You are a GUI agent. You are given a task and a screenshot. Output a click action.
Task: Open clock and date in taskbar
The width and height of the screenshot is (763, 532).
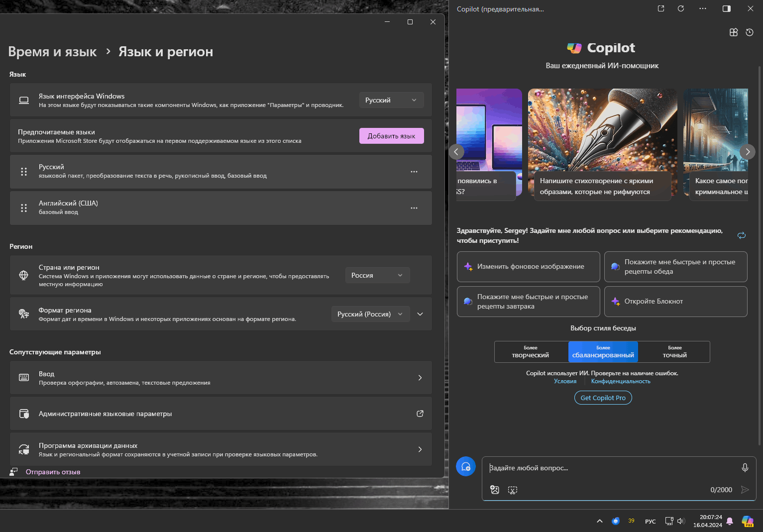pos(708,521)
